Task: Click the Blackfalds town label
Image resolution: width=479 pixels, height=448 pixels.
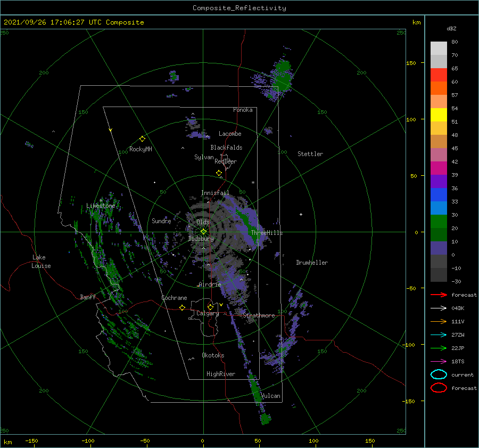Action: (x=226, y=148)
